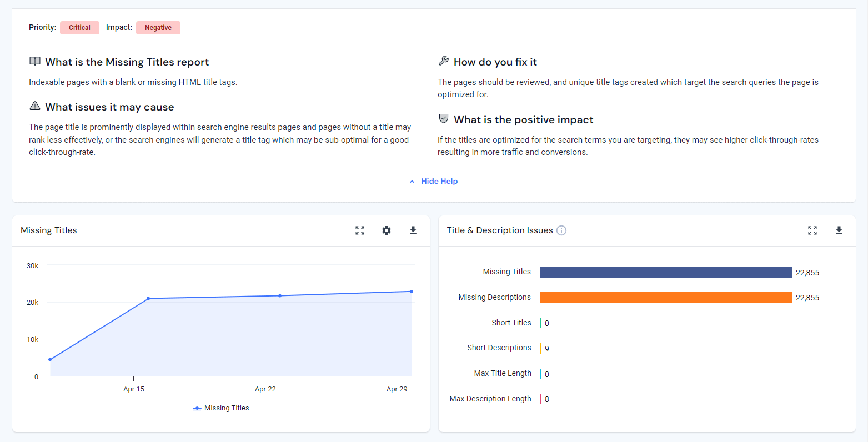Expand the Missing Titles chart to fullscreen
The width and height of the screenshot is (868, 442).
360,230
